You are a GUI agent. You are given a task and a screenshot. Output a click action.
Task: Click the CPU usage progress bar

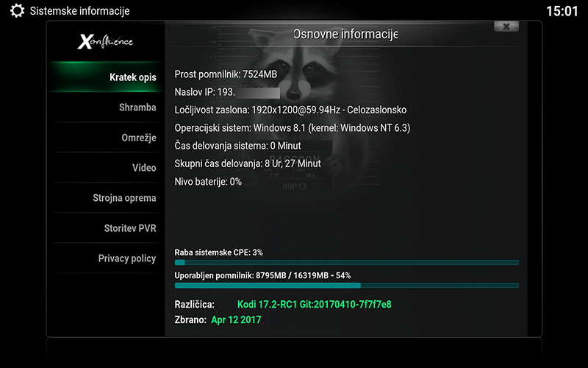click(346, 262)
